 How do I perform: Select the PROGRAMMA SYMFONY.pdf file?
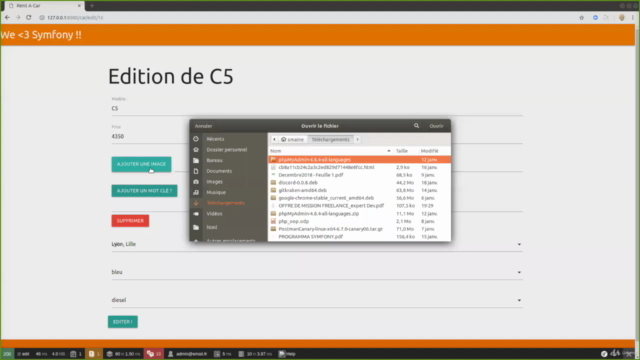(359, 237)
